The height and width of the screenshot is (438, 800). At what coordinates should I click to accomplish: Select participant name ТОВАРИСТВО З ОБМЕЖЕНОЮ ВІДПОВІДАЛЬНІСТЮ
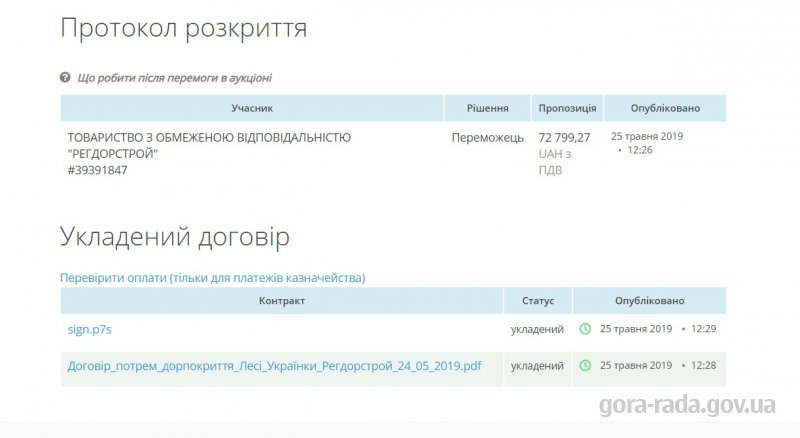(209, 137)
